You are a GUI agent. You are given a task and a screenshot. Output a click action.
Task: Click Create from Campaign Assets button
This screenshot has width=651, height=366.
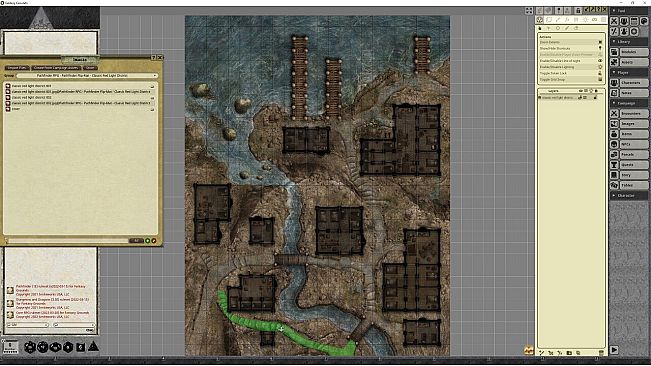coord(56,68)
